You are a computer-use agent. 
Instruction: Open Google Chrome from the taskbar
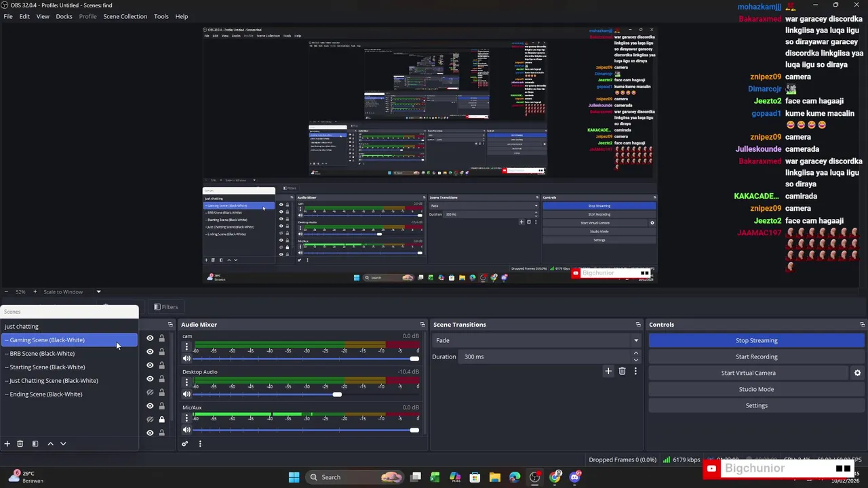click(x=555, y=477)
